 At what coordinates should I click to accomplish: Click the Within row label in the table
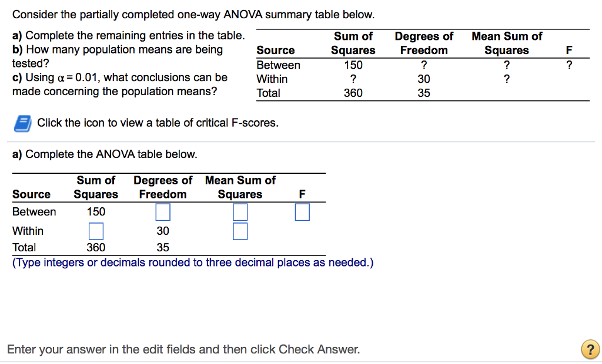(28, 231)
